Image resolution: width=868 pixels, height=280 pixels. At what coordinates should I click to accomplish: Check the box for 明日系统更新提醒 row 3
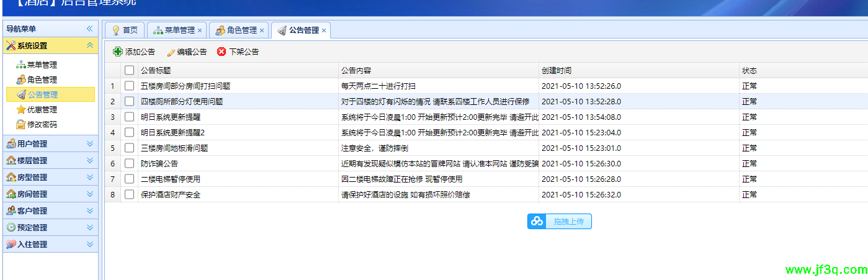point(129,117)
